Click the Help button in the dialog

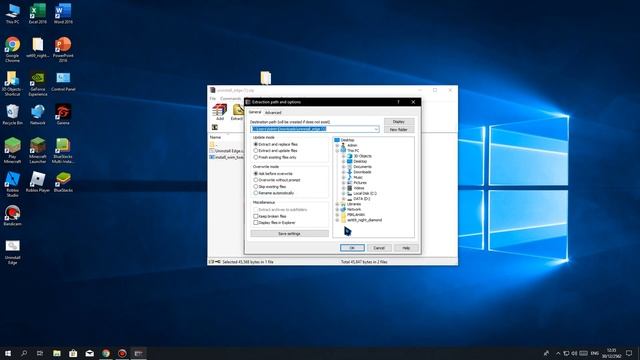[x=406, y=248]
